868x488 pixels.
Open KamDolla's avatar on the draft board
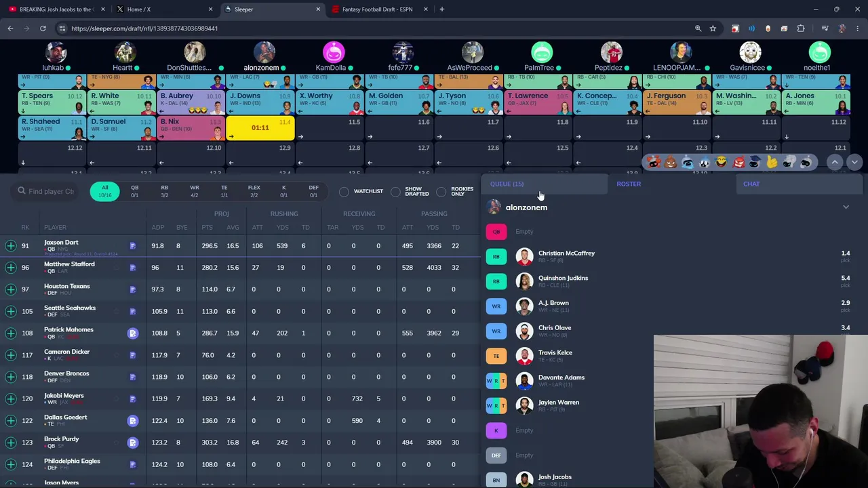tap(333, 52)
